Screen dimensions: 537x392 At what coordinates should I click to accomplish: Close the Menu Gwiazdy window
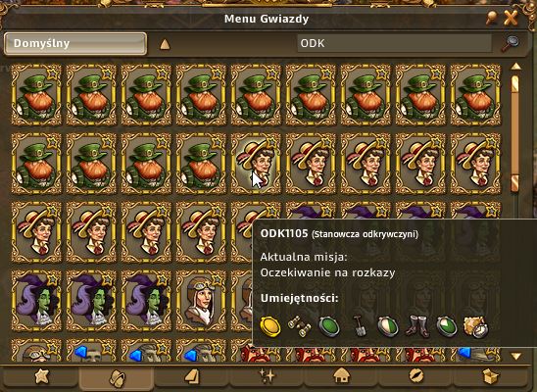pyautogui.click(x=511, y=18)
